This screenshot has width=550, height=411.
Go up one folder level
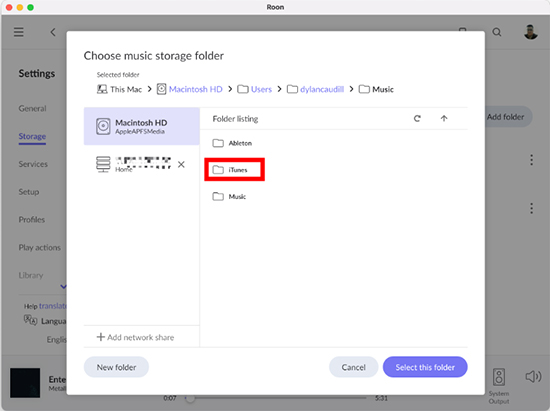click(444, 119)
